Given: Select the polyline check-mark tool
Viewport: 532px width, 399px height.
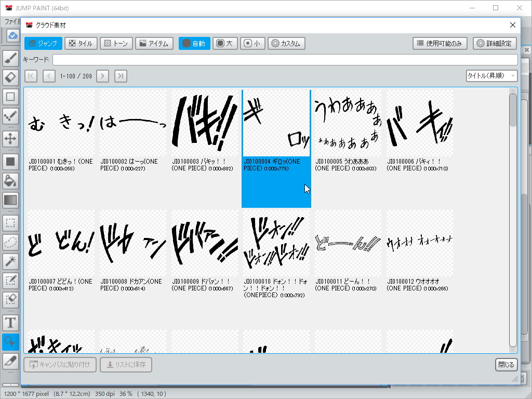Looking at the screenshot, I should (x=10, y=116).
